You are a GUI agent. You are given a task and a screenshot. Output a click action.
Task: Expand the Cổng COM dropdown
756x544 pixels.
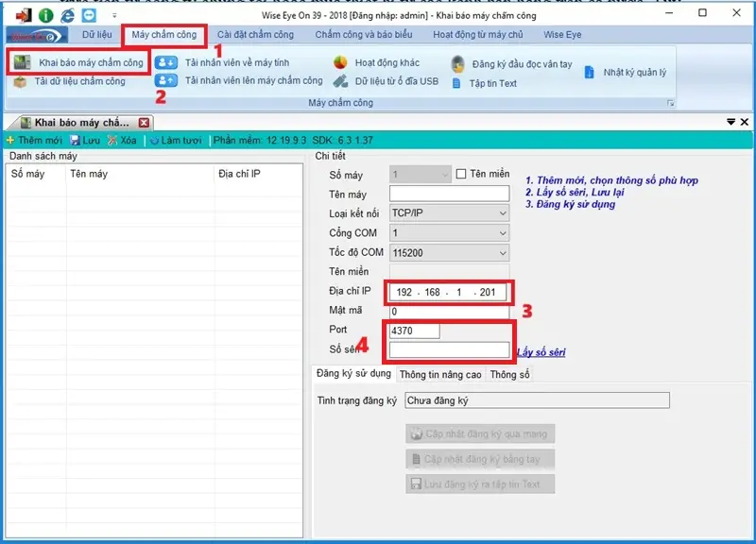[x=502, y=232]
